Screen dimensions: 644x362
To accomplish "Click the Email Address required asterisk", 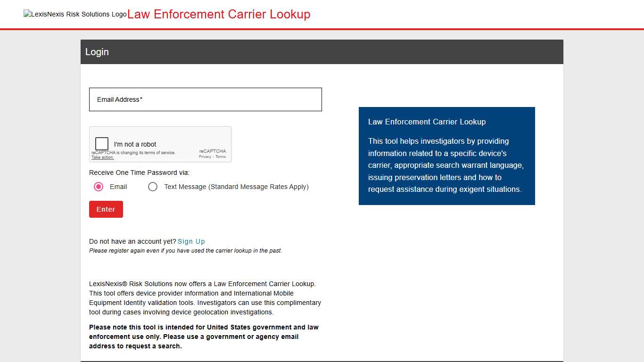I will [x=140, y=99].
